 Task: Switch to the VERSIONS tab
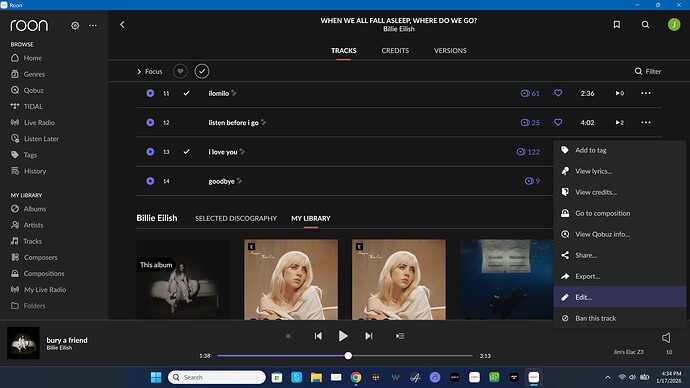[450, 51]
